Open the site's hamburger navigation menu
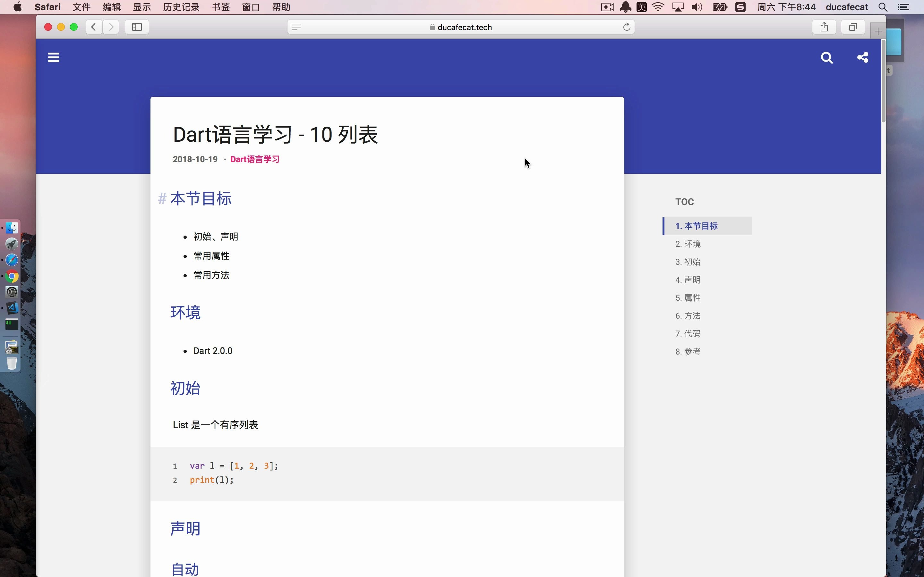 [x=54, y=57]
